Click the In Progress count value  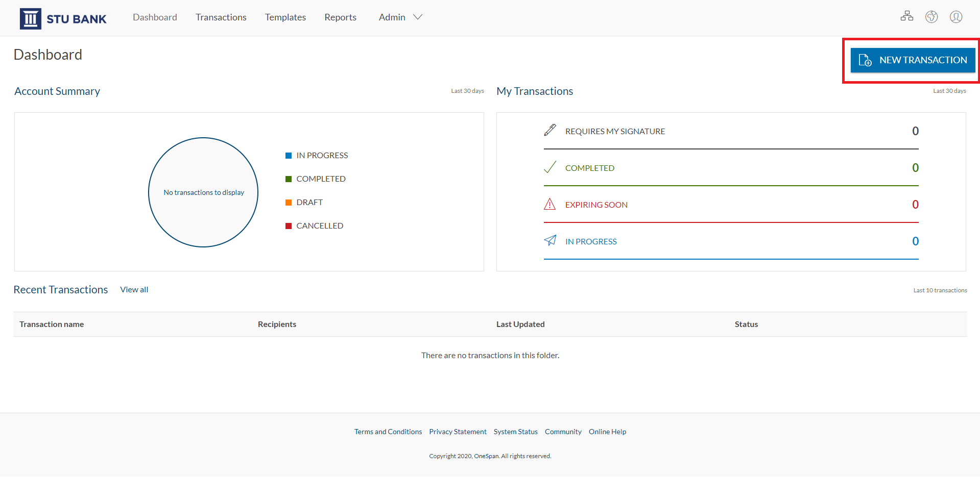point(916,241)
